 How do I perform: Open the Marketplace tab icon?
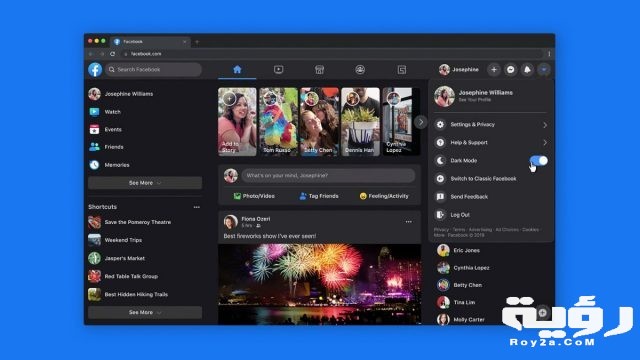pyautogui.click(x=319, y=70)
